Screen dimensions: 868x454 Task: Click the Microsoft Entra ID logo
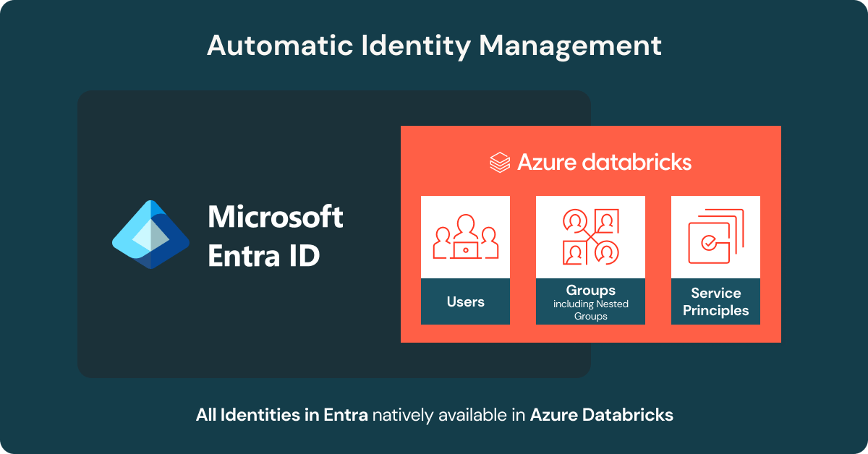click(x=150, y=234)
